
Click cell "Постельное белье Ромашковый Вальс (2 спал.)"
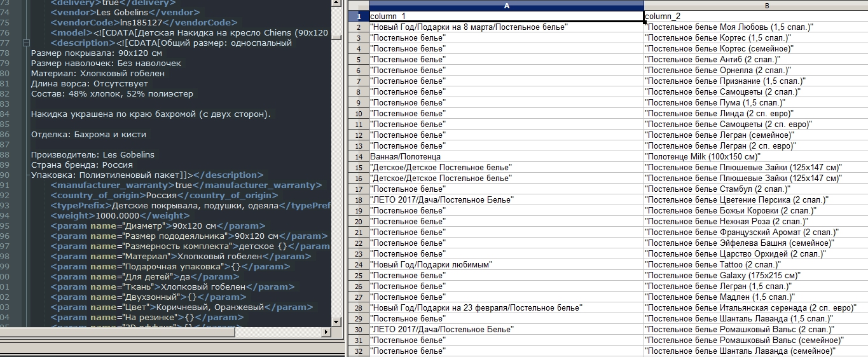pyautogui.click(x=756, y=330)
